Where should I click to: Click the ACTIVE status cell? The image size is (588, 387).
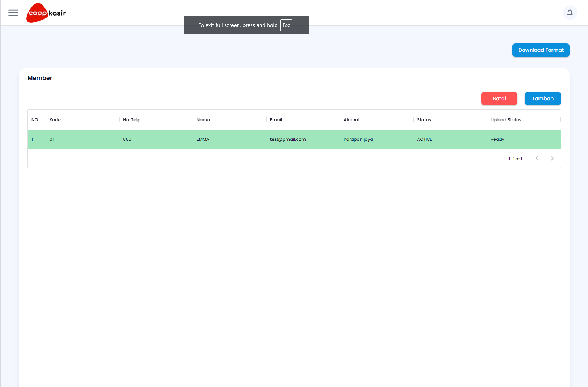[x=425, y=139]
